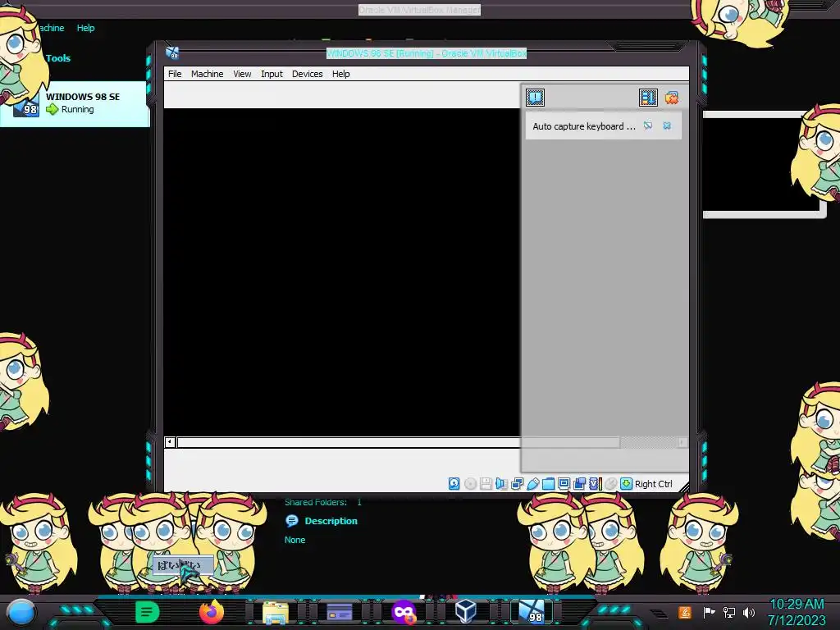Click the shared folders indicator
Image resolution: width=840 pixels, height=630 pixels.
pyautogui.click(x=548, y=484)
